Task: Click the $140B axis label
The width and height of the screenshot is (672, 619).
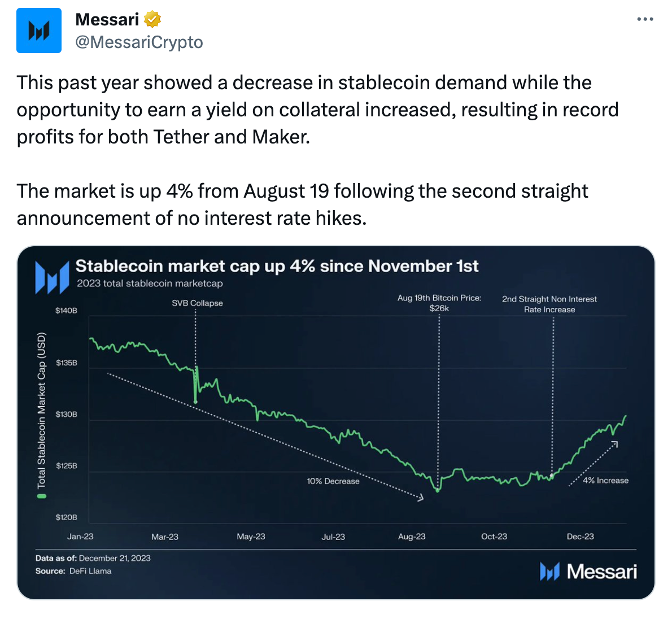Action: (66, 311)
